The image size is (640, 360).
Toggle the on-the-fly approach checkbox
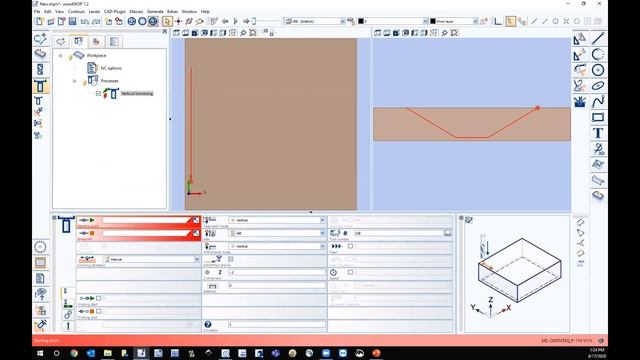(x=231, y=259)
